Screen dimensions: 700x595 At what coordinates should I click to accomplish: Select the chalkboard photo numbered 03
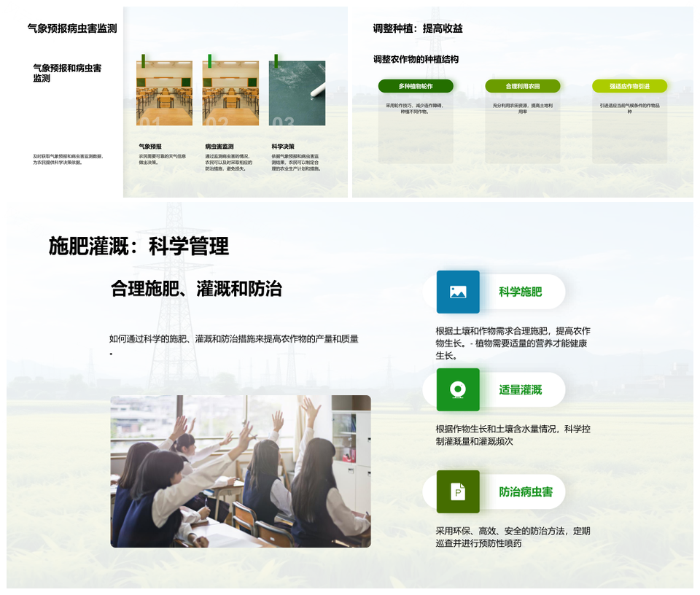click(x=297, y=93)
